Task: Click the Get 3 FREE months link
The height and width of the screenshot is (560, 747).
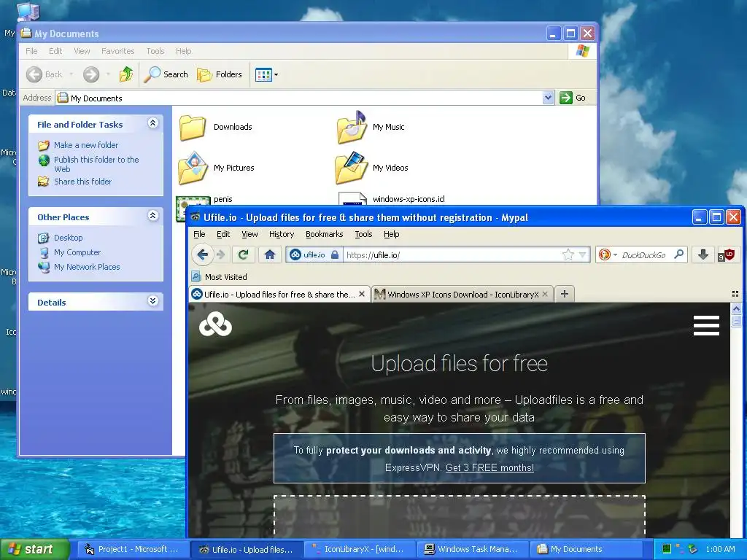Action: pos(489,467)
